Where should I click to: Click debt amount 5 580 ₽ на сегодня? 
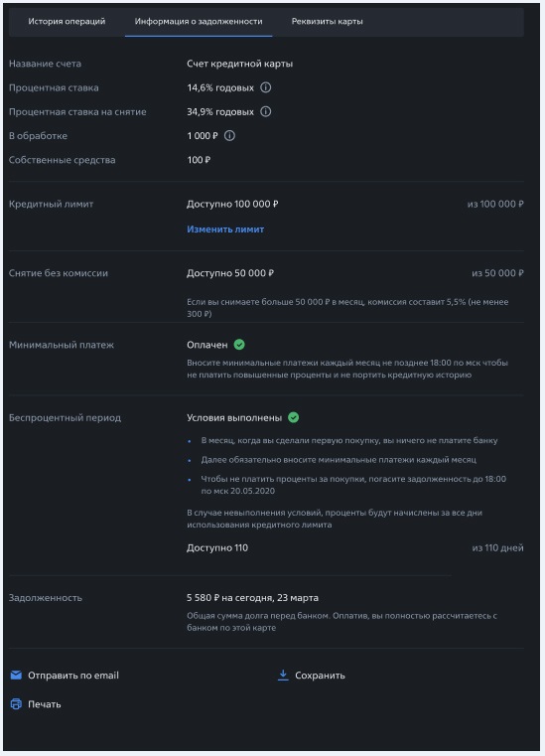point(252,597)
